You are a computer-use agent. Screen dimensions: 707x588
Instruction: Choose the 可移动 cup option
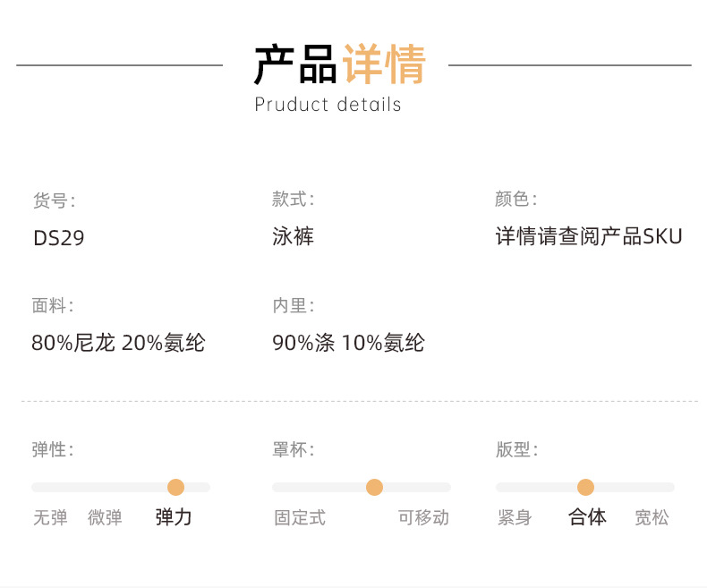(423, 518)
